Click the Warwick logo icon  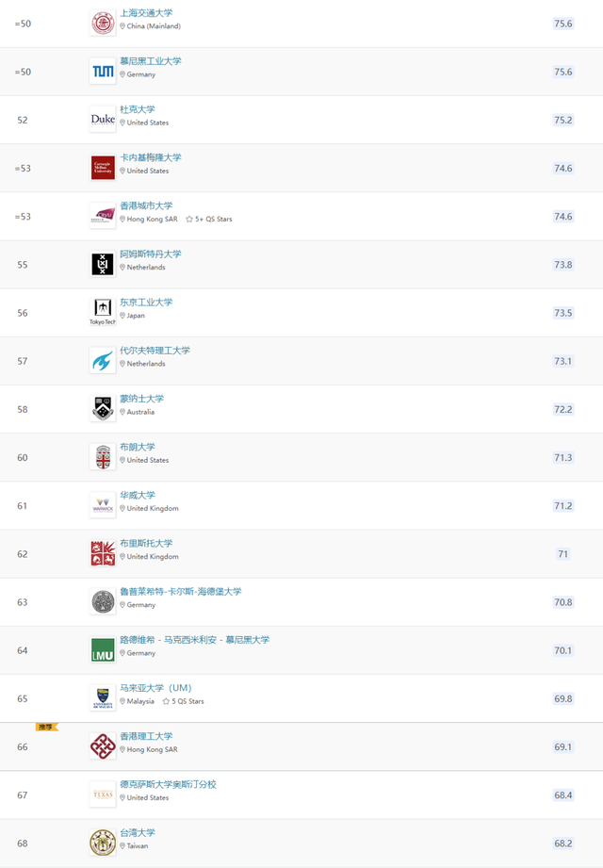[102, 505]
